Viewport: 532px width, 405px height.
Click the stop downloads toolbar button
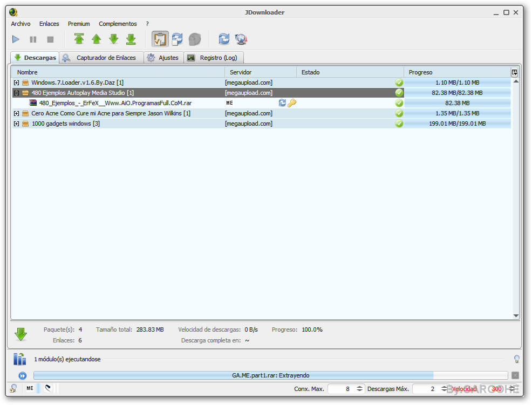50,39
